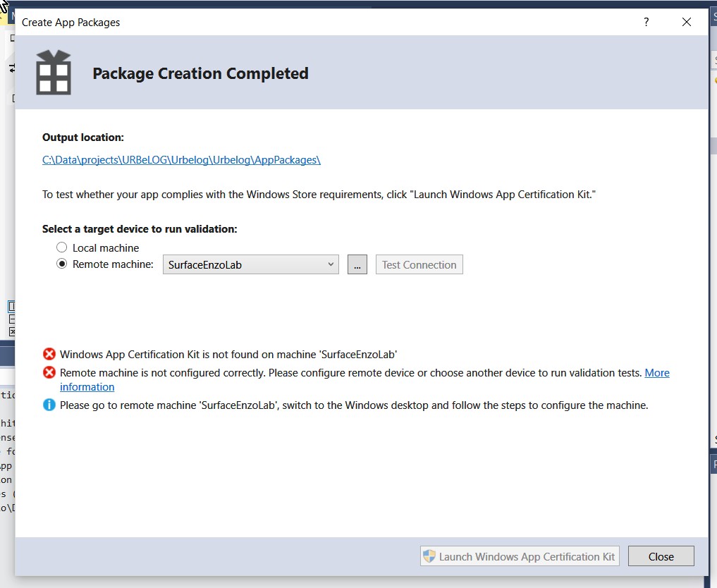This screenshot has width=717, height=588.
Task: Click the Package Creation Completed heading
Action: [200, 73]
